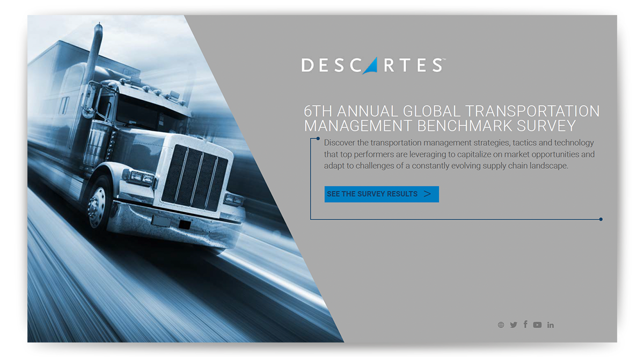The image size is (644, 357).
Task: Open the website globe icon
Action: (501, 325)
